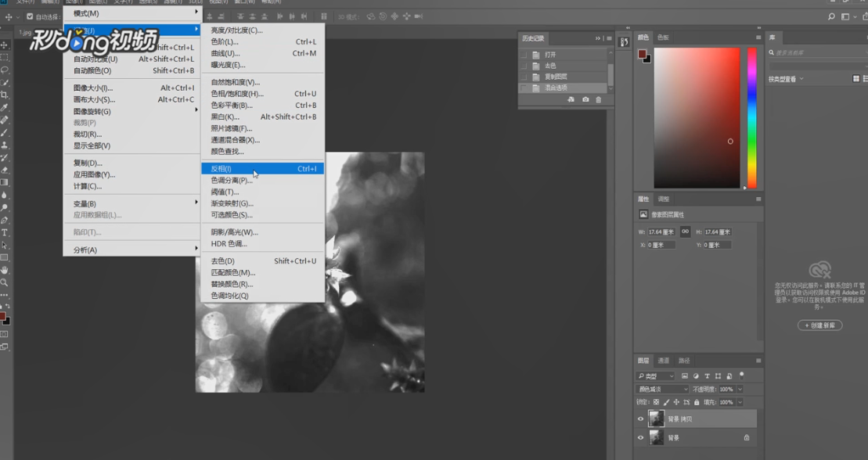Filter layers by text using the T icon
Viewport: 868px width, 460px height.
click(707, 376)
